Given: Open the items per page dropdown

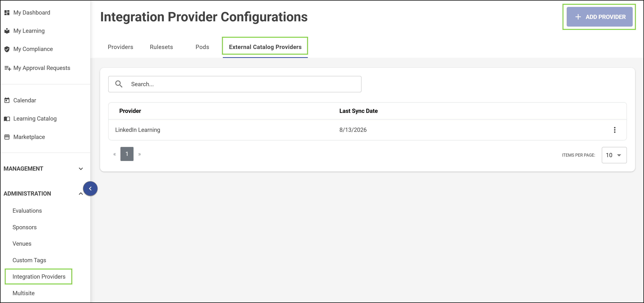Looking at the screenshot, I should [614, 155].
